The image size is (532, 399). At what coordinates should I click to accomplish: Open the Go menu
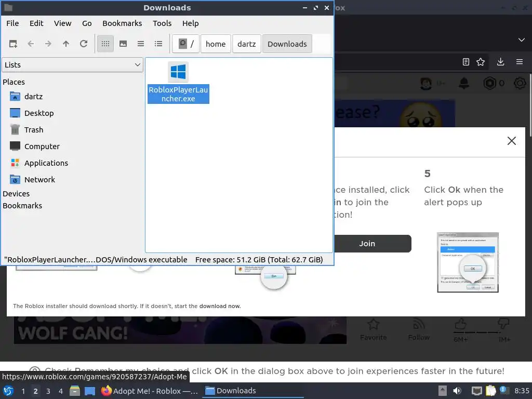pos(87,23)
